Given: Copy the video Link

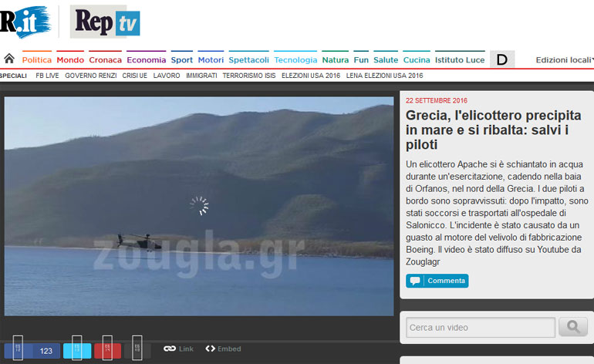Looking at the screenshot, I should 178,349.
